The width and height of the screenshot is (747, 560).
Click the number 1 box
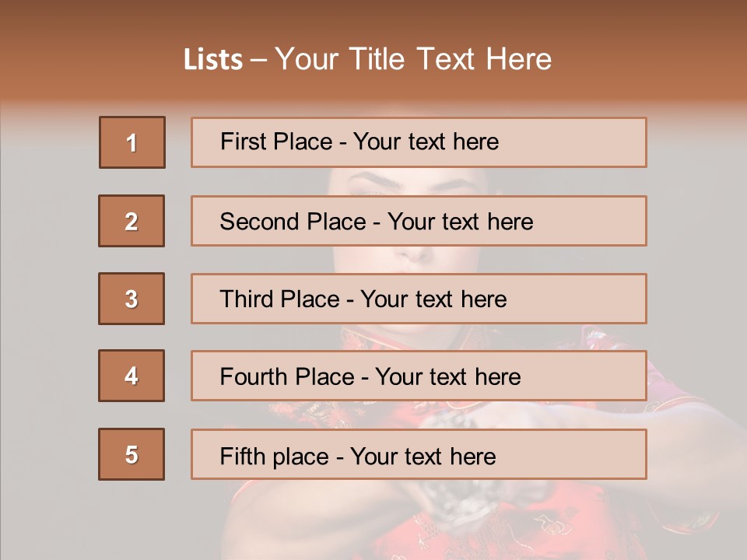[x=132, y=142]
